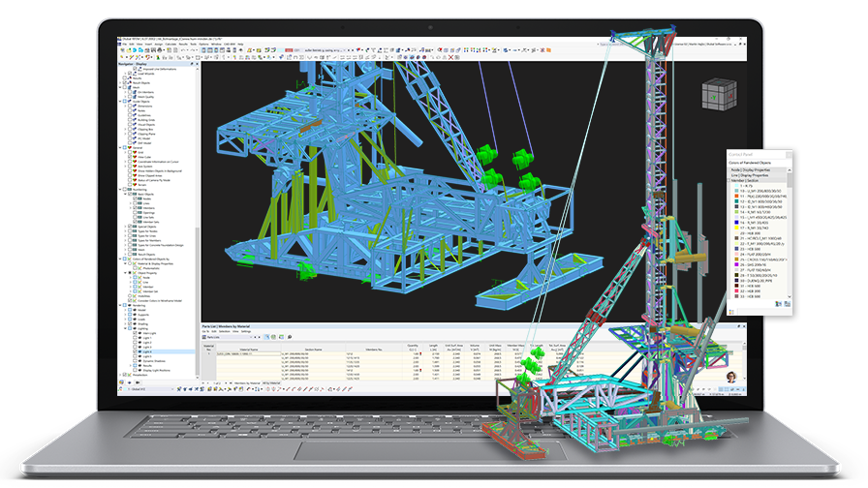
Task: Select Material & Display Properties radio button
Action: pyautogui.click(x=130, y=264)
